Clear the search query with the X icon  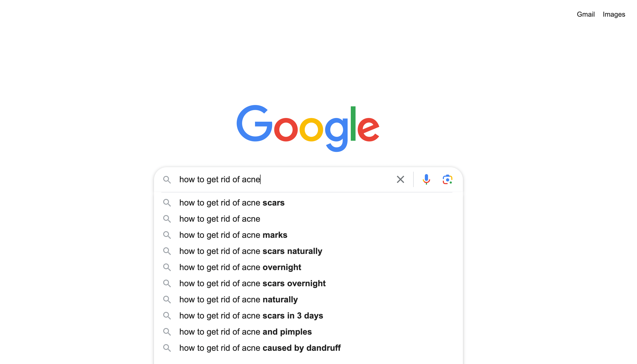[x=400, y=179]
